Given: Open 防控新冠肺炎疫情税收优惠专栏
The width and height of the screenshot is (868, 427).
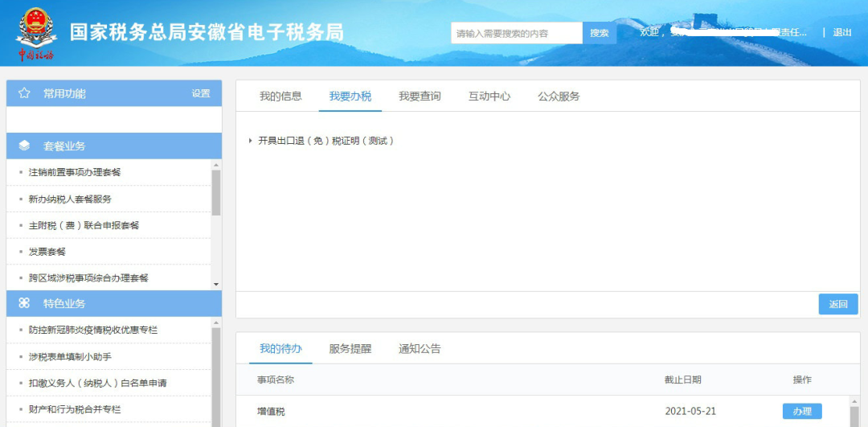Looking at the screenshot, I should pos(93,330).
